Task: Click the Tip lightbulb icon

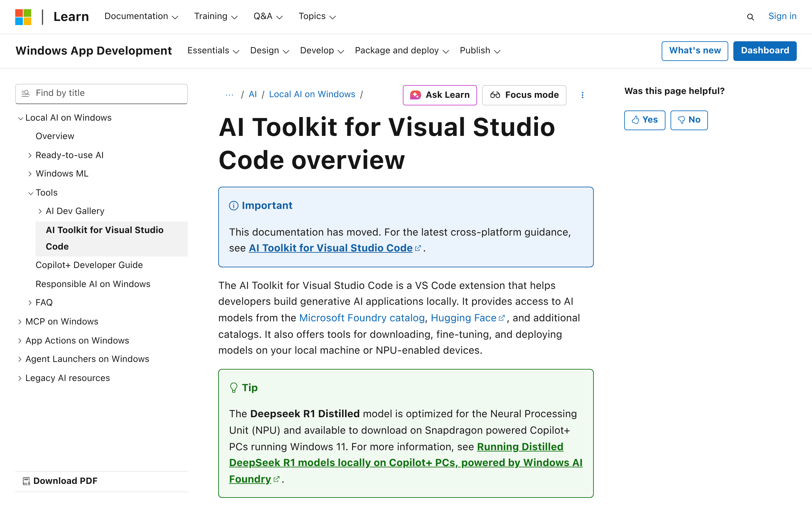Action: [233, 388]
